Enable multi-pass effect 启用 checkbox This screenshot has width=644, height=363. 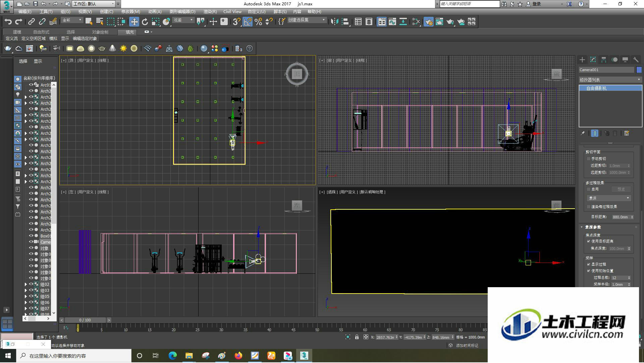click(x=589, y=189)
